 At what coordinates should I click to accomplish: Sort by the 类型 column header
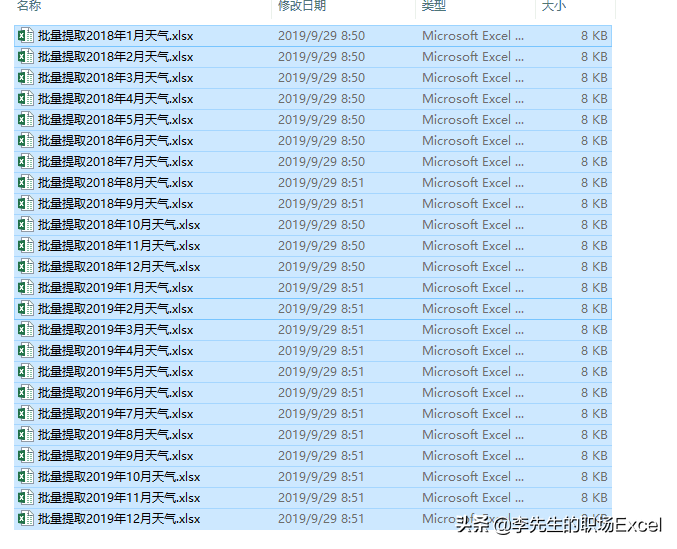[433, 6]
